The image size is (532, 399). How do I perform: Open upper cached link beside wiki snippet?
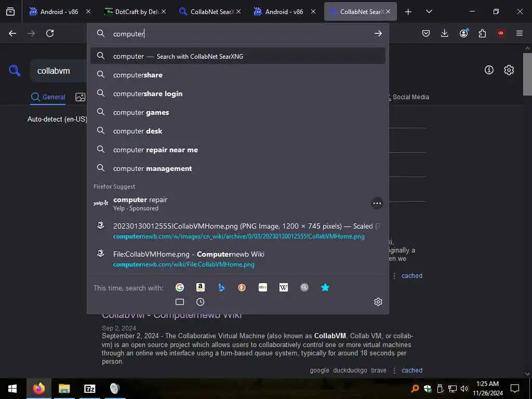pos(412,276)
